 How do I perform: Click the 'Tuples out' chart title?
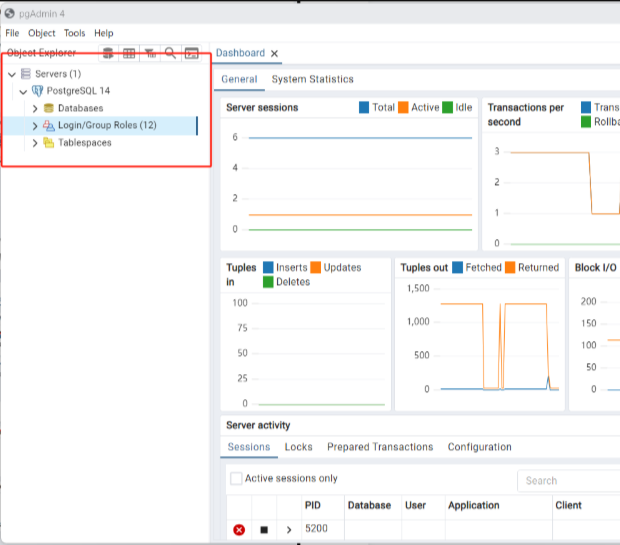point(424,268)
